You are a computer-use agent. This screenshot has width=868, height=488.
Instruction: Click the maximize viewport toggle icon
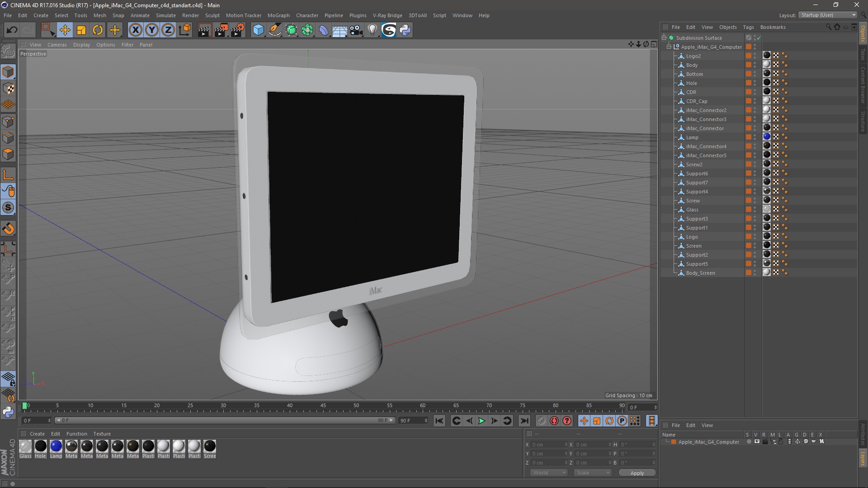tap(654, 44)
